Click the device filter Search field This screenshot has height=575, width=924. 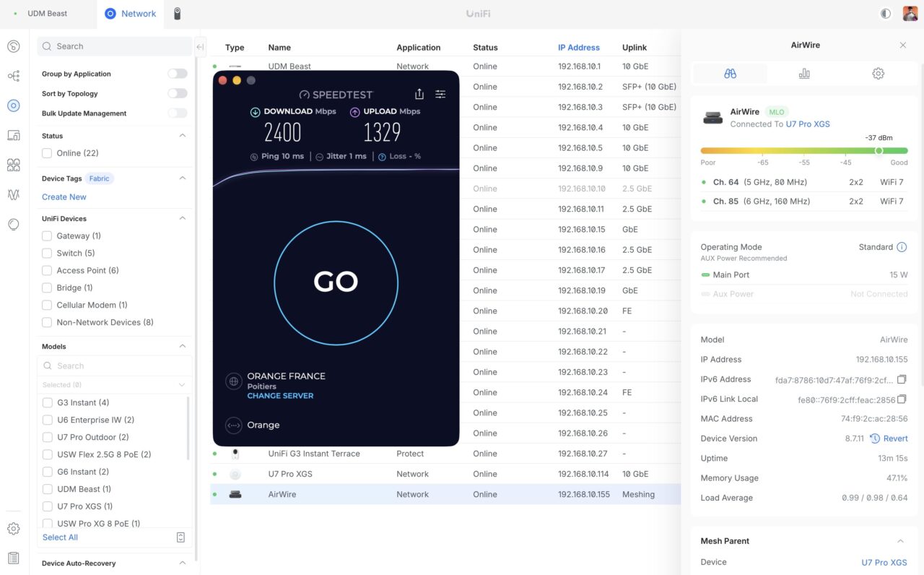pos(115,46)
